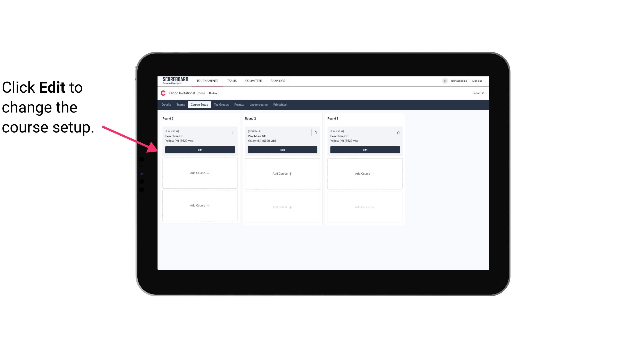Select the Details tab
Viewport: 644px width, 346px height.
(x=167, y=104)
